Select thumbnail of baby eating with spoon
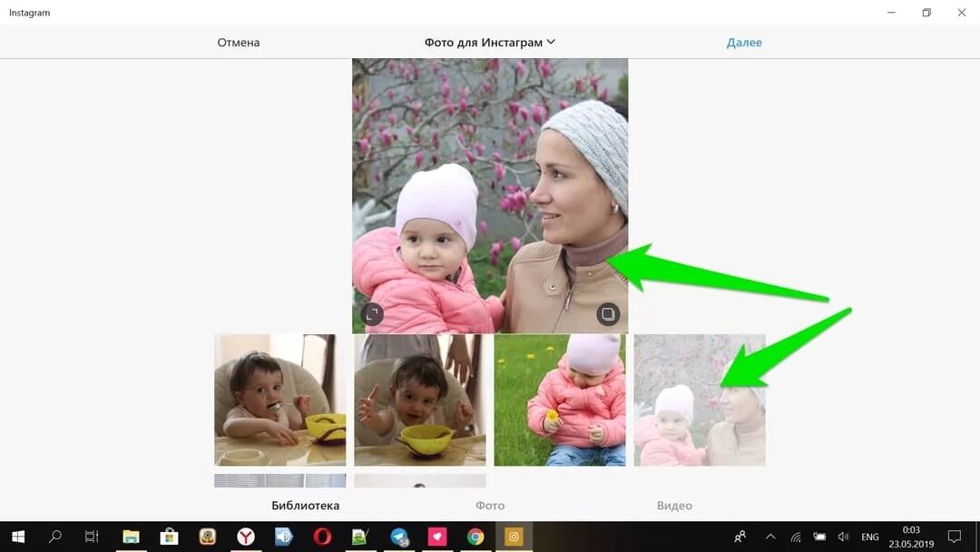 [x=280, y=400]
